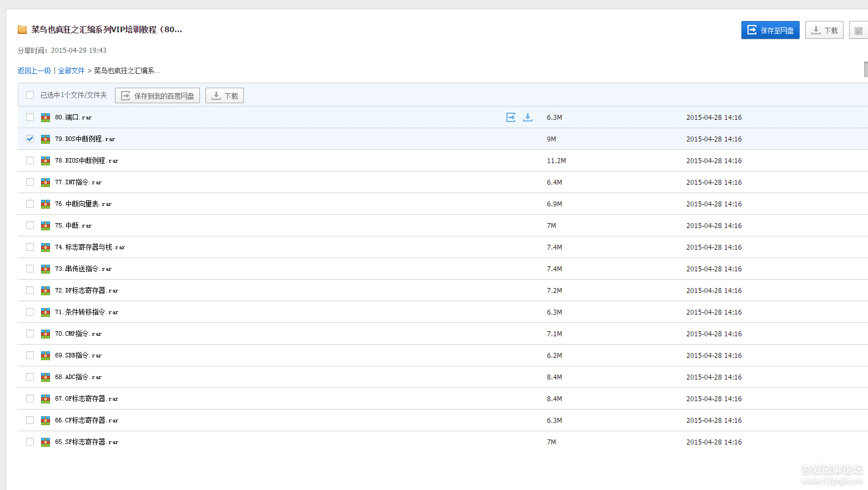Uncheck the box for 79.DOS中断例程.rar
868x490 pixels.
click(x=30, y=139)
